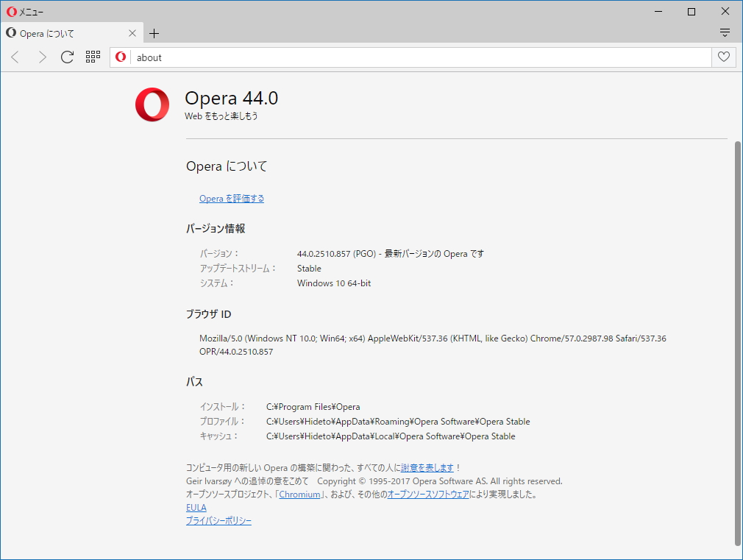The width and height of the screenshot is (743, 560).
Task: Open the Opera を評価する link
Action: [232, 198]
